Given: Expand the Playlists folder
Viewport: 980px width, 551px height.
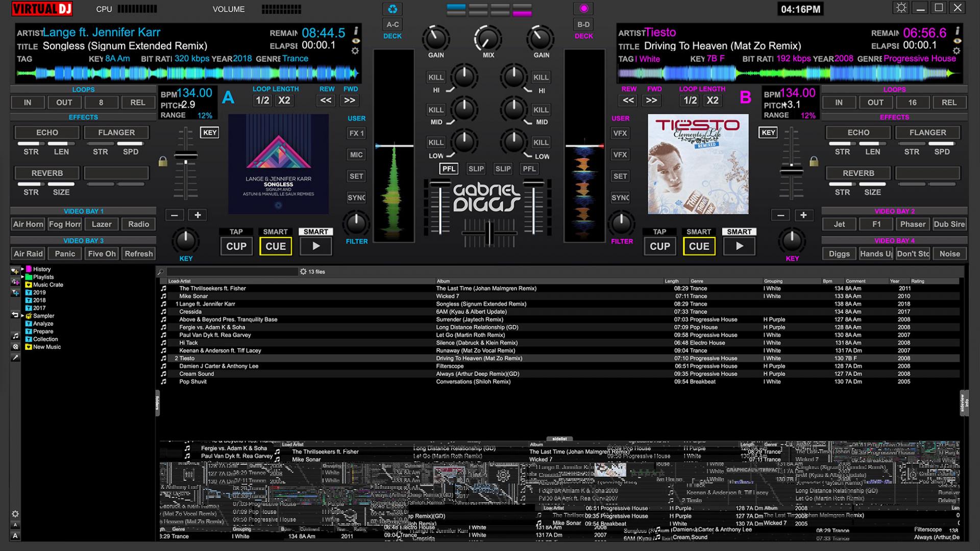Looking at the screenshot, I should click(x=22, y=277).
